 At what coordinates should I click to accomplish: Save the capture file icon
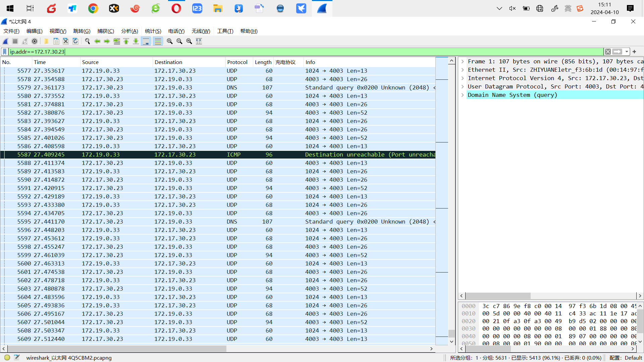pyautogui.click(x=56, y=41)
